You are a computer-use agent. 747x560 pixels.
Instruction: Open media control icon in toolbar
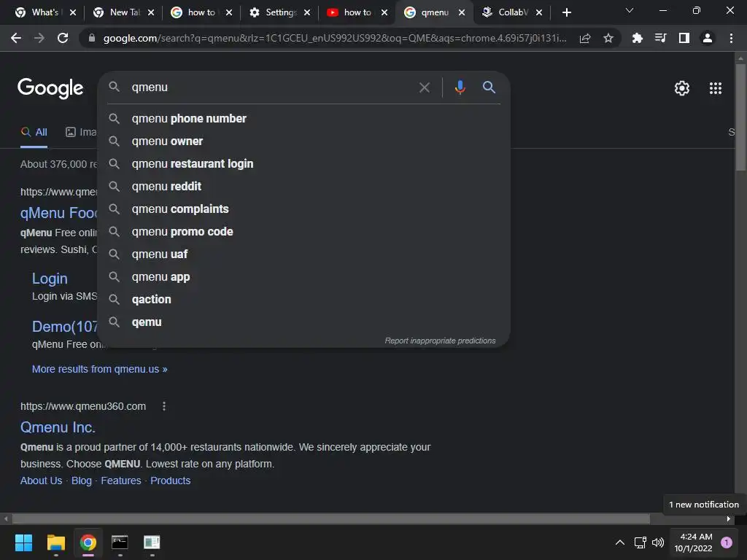[x=660, y=38]
